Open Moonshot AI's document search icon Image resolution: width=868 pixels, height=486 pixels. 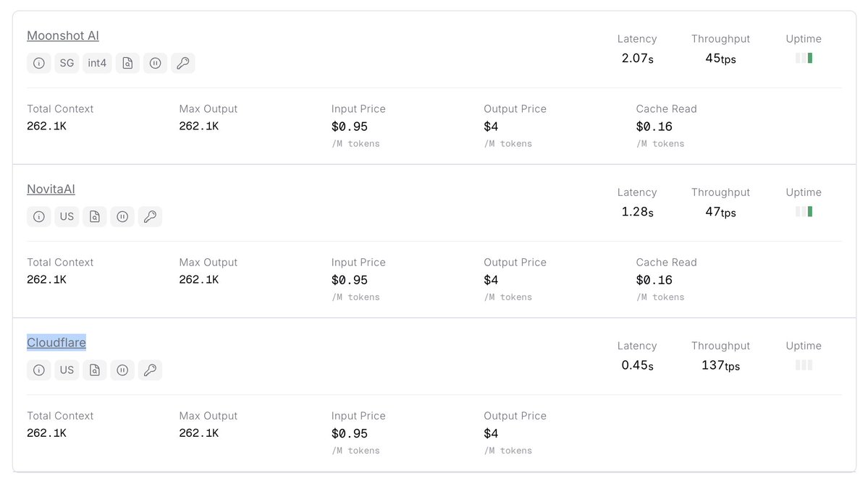[x=127, y=63]
